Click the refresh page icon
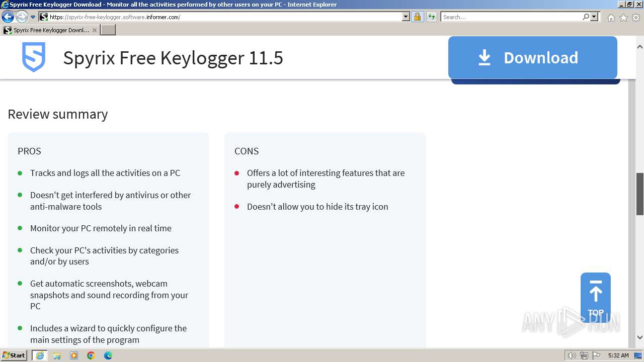644x362 pixels. [432, 17]
